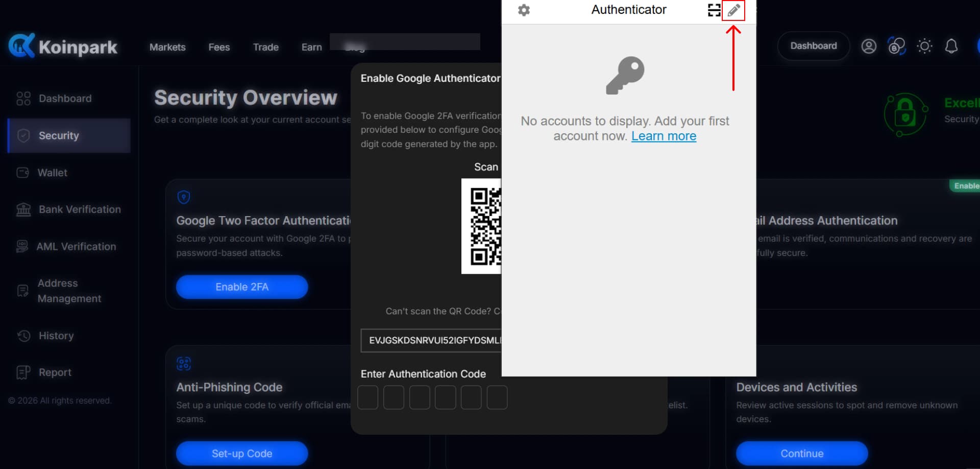Click the secret key field starting EVJGSKDSNRVUI52

431,340
